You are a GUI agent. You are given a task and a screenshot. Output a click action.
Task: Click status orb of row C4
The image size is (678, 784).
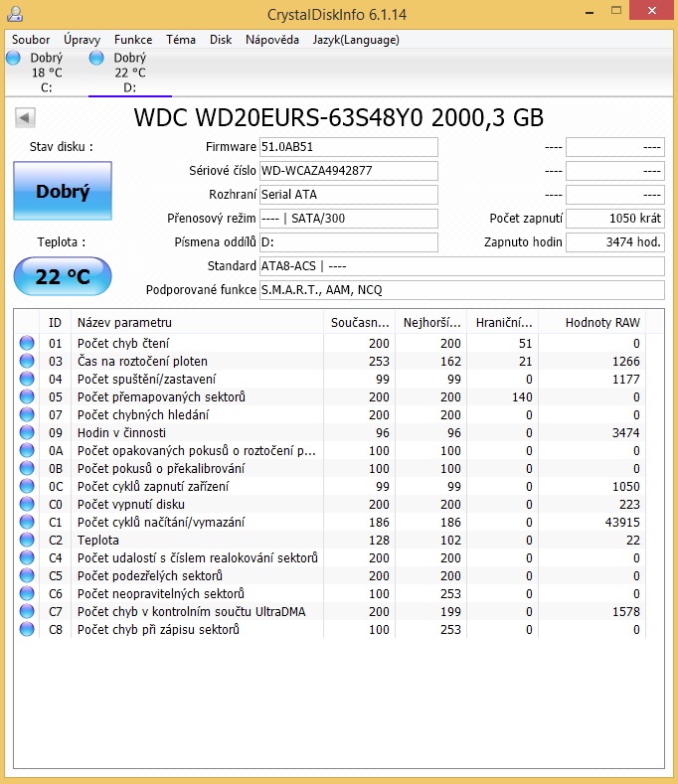[27, 557]
